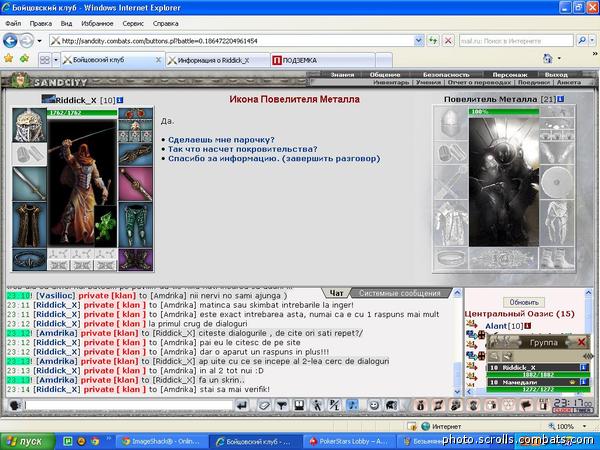This screenshot has width=600, height=450.
Task: Open the address bar dropdown arrow
Action: click(419, 41)
